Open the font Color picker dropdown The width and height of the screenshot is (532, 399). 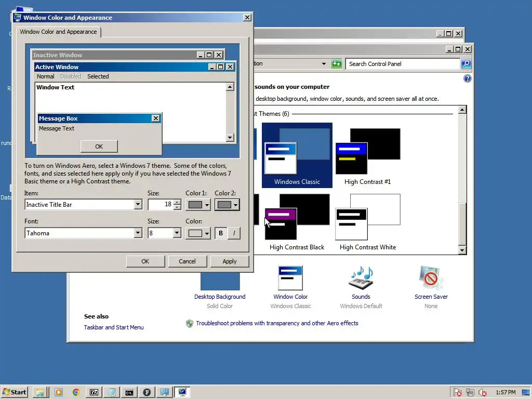[x=198, y=233]
